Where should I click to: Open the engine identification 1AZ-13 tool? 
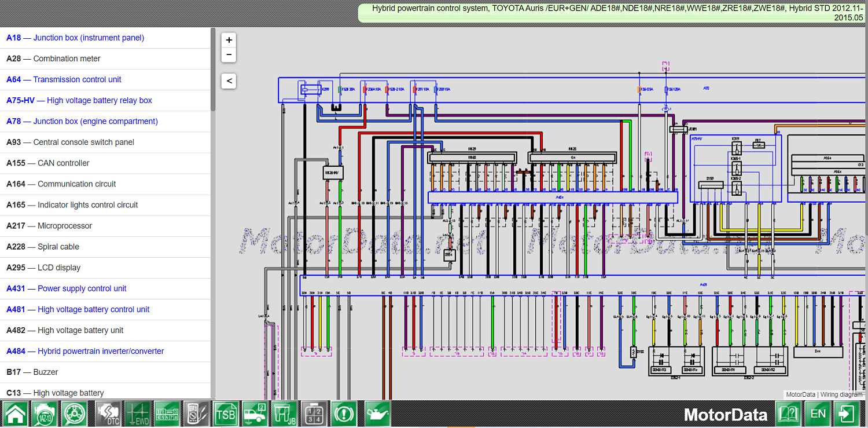click(x=45, y=414)
